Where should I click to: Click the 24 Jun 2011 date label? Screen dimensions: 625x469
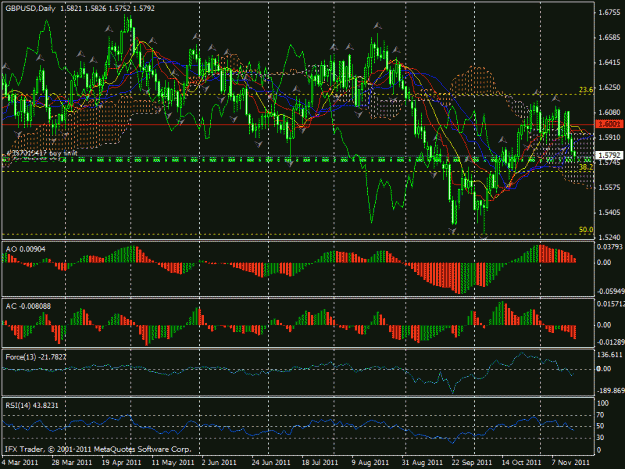tap(271, 463)
